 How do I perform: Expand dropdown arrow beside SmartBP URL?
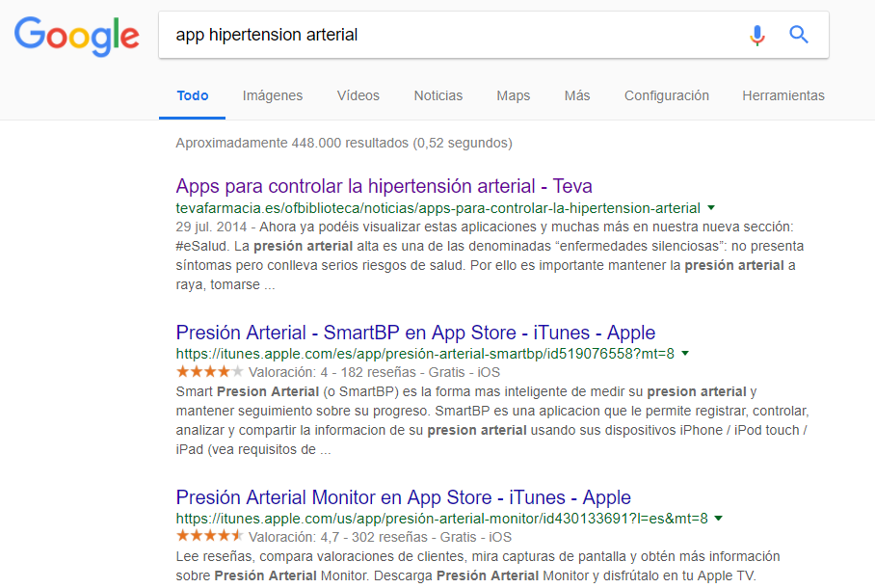coord(685,354)
